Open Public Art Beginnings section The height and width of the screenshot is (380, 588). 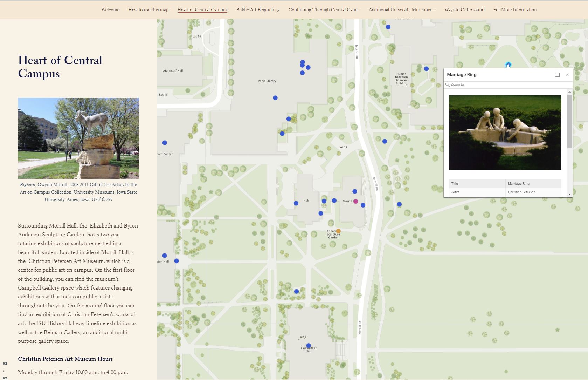coord(258,10)
